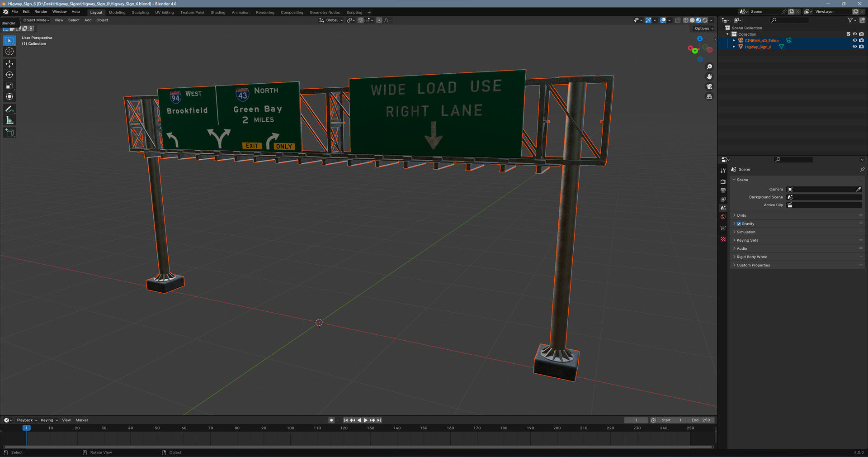
Task: Open the viewport Options dropdown
Action: (704, 28)
